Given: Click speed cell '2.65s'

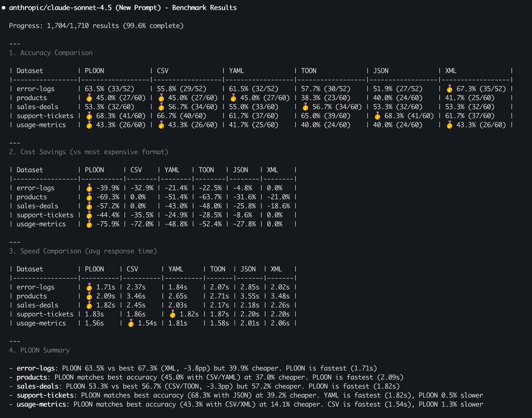Looking at the screenshot, I should [178, 296].
